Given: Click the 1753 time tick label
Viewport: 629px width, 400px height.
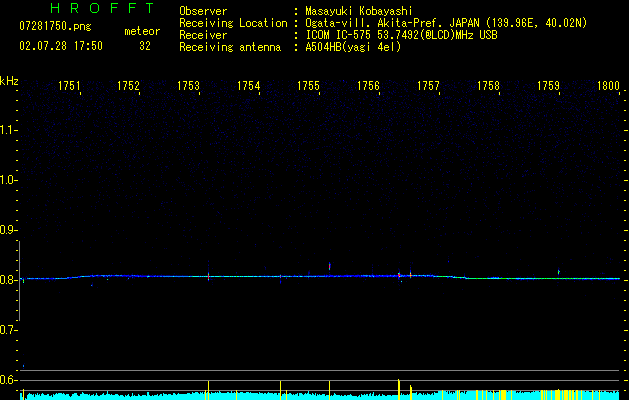Looking at the screenshot, I should click(x=189, y=86).
